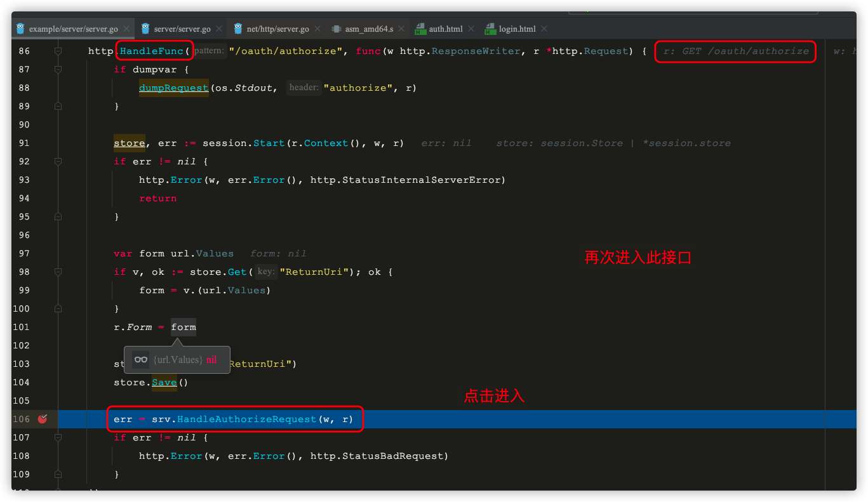Screen dimensions: 868x502
Task: Click line number 106 in gutter
Action: 21,419
